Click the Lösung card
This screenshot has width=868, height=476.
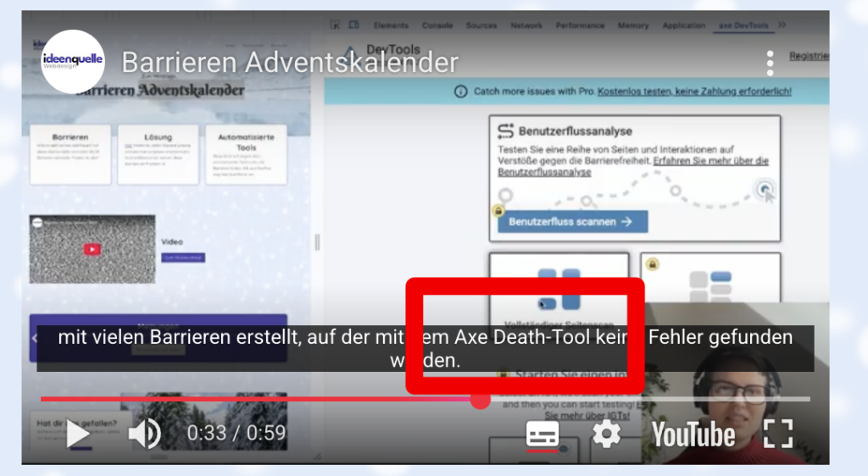point(158,154)
